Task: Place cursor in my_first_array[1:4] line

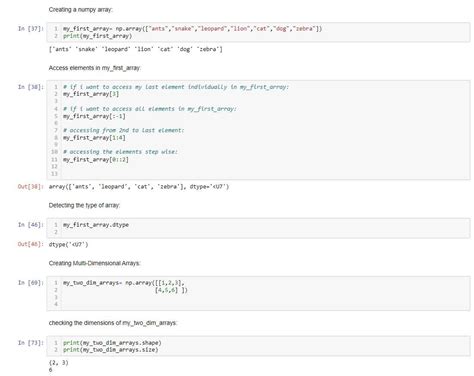Action: tap(94, 138)
